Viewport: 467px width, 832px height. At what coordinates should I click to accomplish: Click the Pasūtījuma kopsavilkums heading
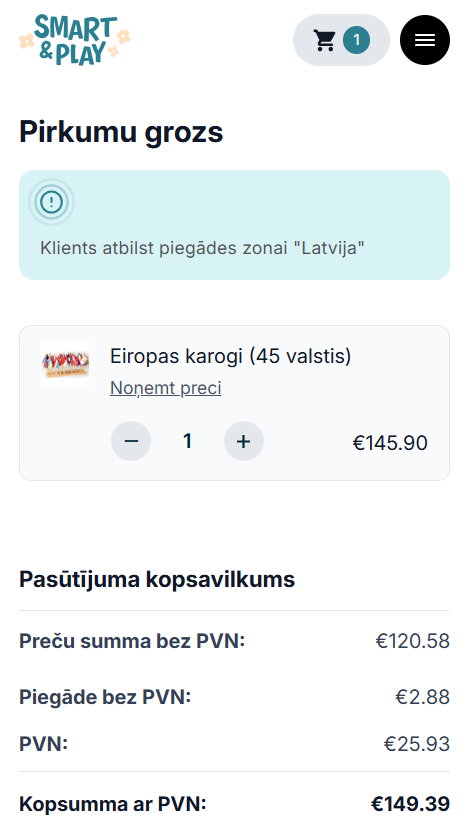[x=157, y=579]
